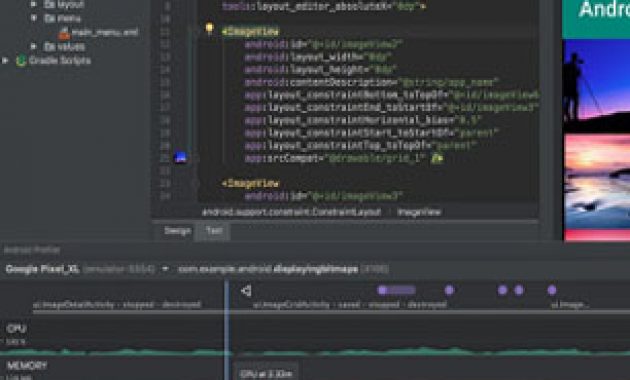Open main_menu.xml in project tree
This screenshot has height=380, width=630.
(x=105, y=33)
